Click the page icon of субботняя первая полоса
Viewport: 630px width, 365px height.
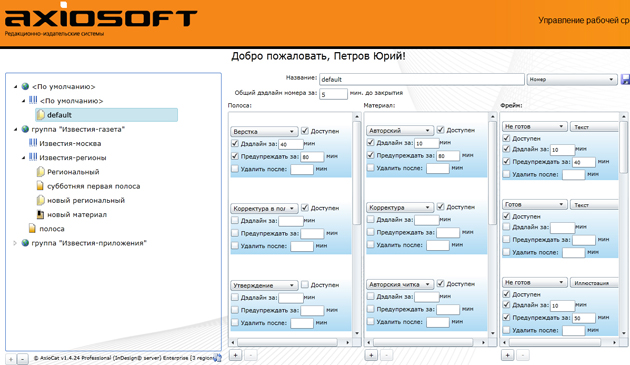(x=40, y=186)
